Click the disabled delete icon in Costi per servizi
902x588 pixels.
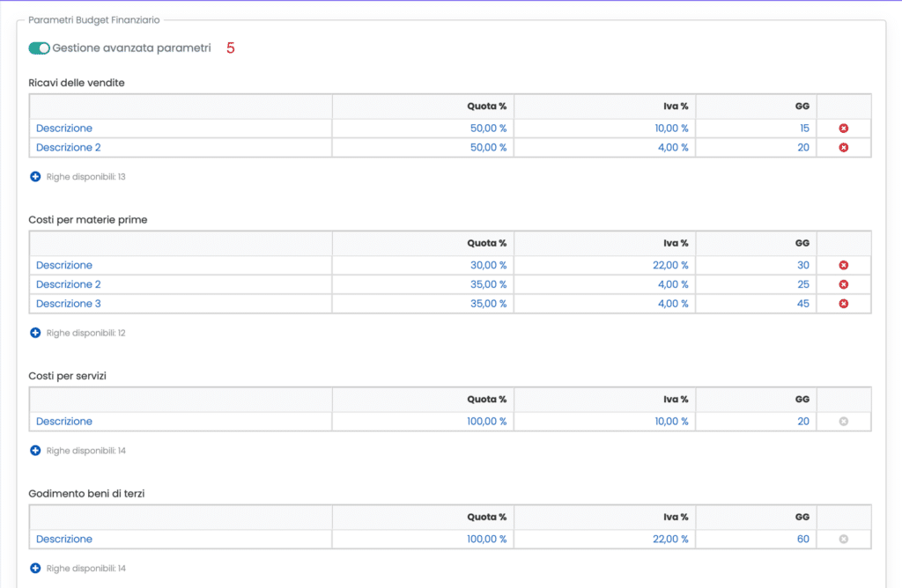pos(843,422)
